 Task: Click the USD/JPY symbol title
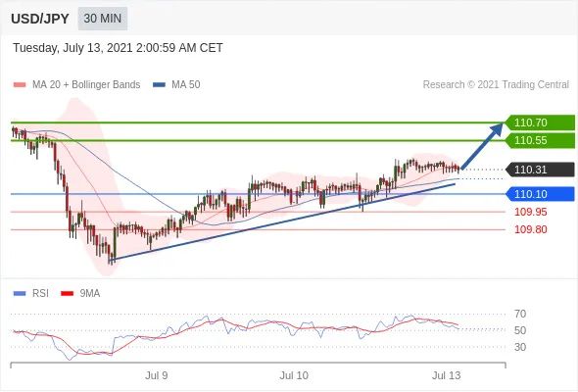[40, 19]
